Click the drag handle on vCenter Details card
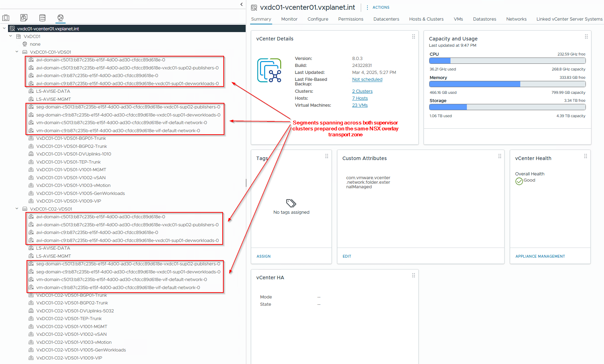The width and height of the screenshot is (604, 364). (413, 37)
